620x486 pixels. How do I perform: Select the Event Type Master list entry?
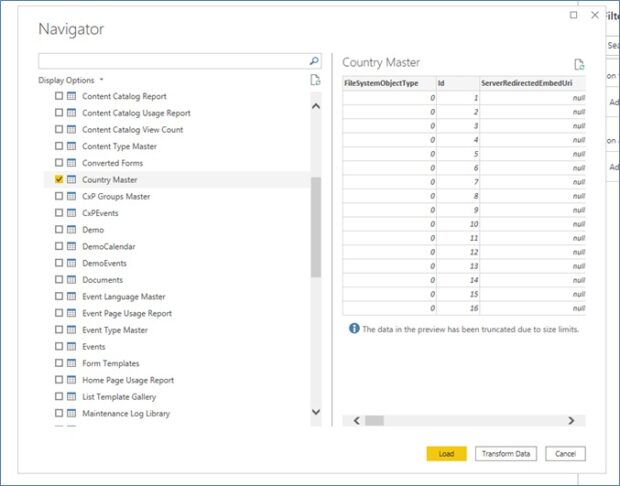coord(115,330)
